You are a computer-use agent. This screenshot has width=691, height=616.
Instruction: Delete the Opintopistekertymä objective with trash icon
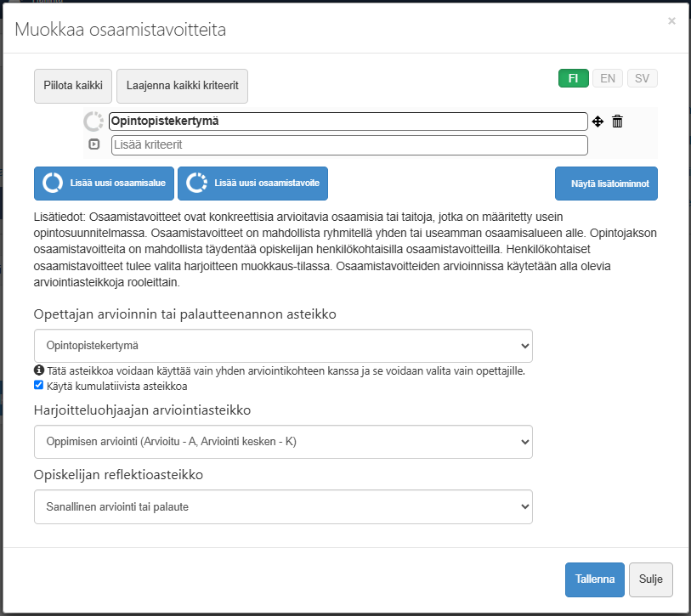618,122
